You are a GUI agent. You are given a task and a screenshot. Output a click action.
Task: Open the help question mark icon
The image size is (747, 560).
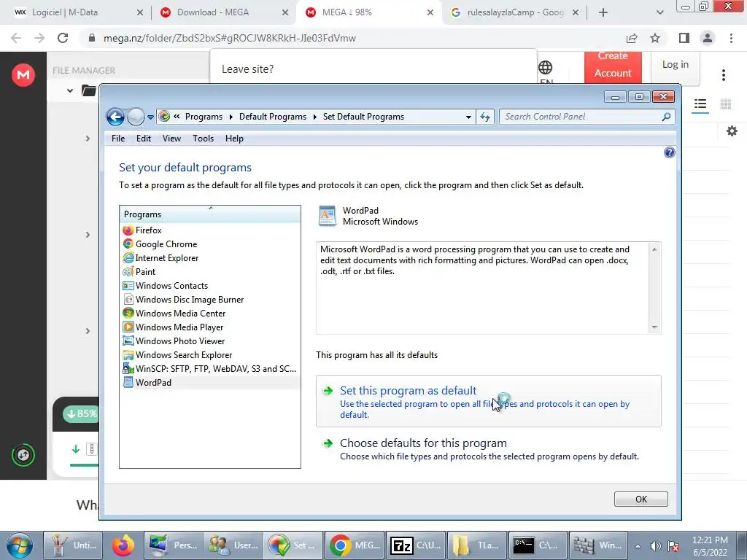click(670, 152)
